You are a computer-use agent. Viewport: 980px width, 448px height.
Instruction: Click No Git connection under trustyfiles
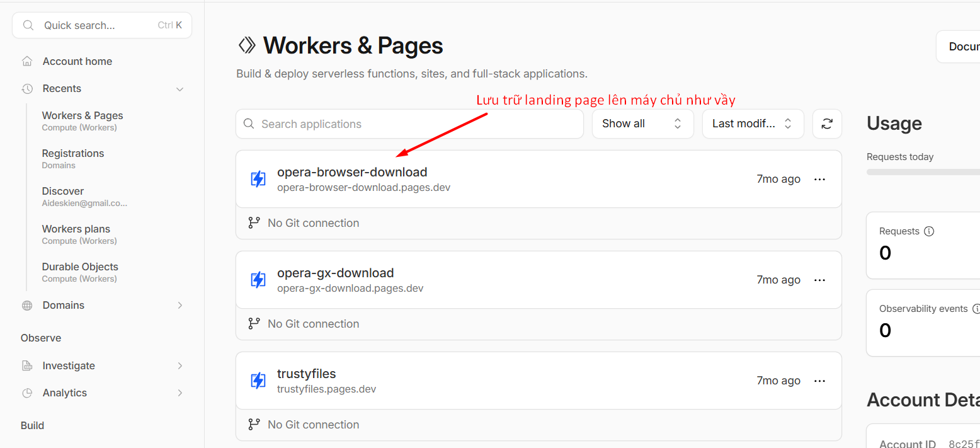[313, 425]
